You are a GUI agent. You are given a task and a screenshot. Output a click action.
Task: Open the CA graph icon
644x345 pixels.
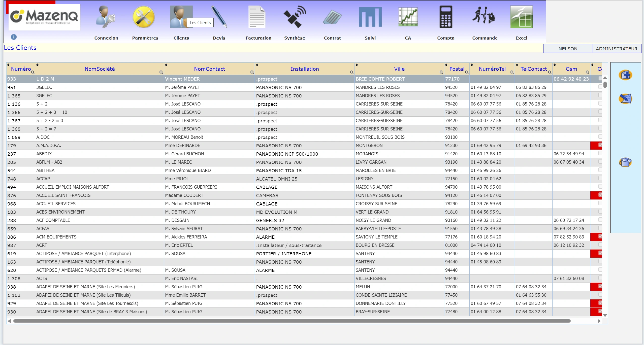(408, 17)
